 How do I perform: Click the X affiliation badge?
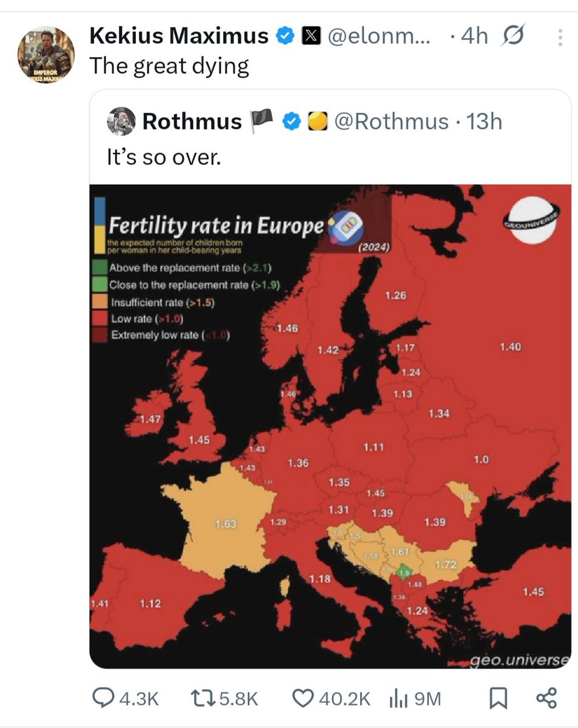pos(310,37)
